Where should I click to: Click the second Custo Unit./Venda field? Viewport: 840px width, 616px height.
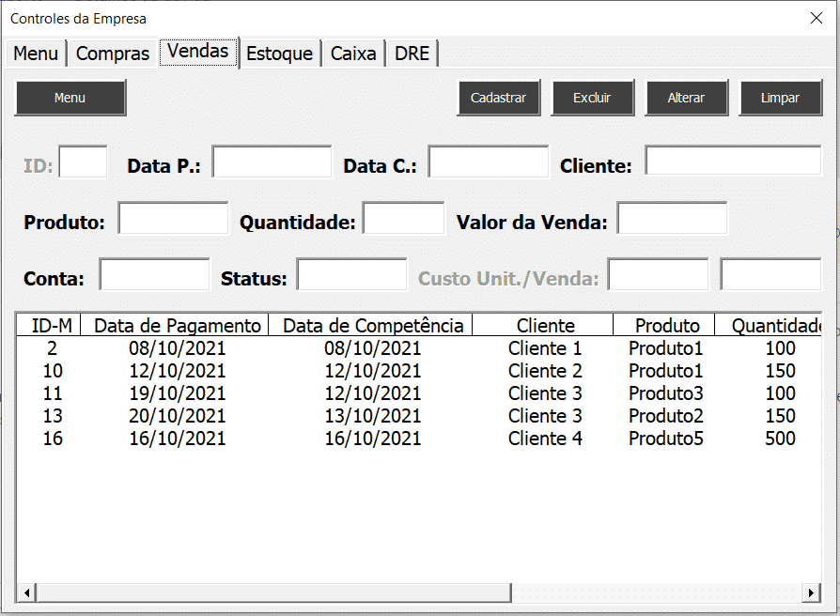pyautogui.click(x=770, y=274)
